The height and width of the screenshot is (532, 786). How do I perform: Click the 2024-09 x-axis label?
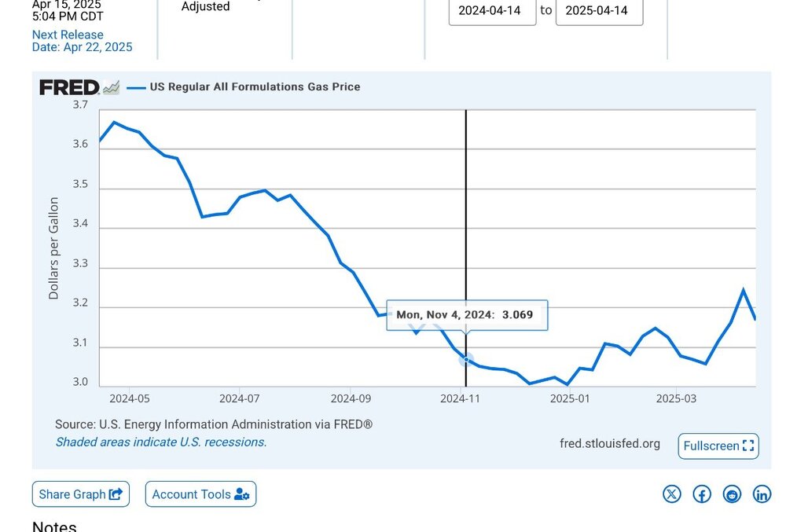coord(351,398)
